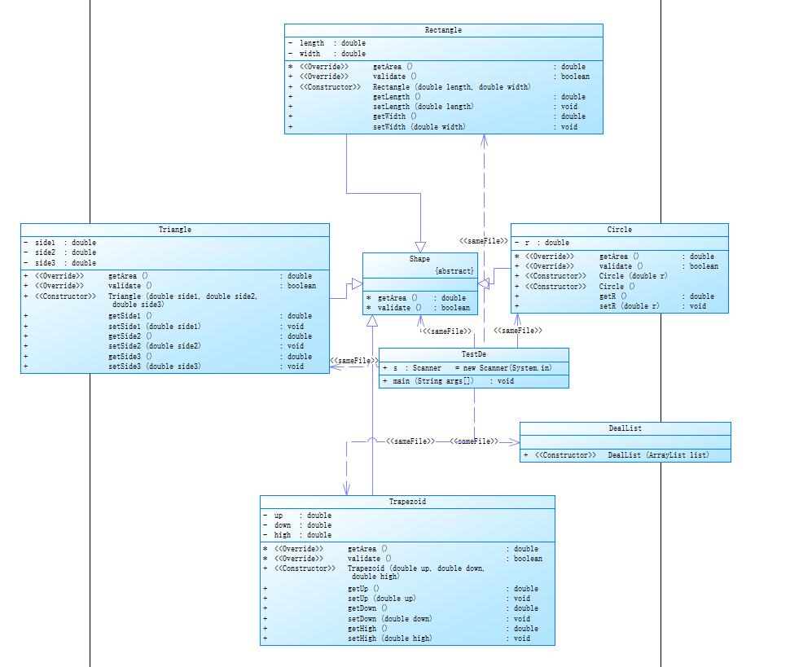Screen dimensions: 812x667
Task: Select the Circle class title
Action: click(x=620, y=230)
